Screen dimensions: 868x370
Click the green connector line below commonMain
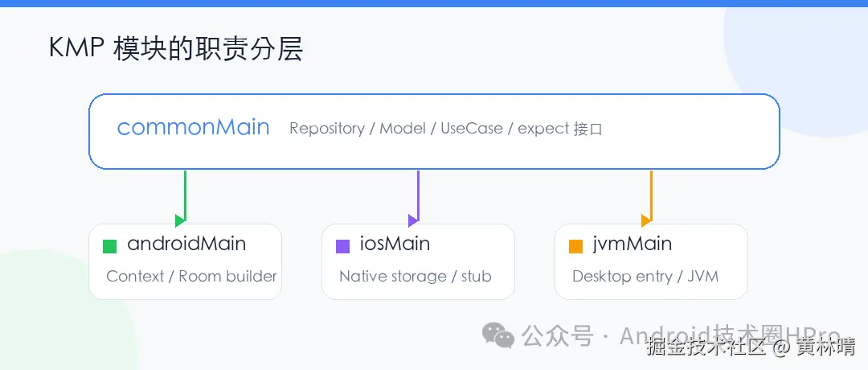click(x=185, y=193)
